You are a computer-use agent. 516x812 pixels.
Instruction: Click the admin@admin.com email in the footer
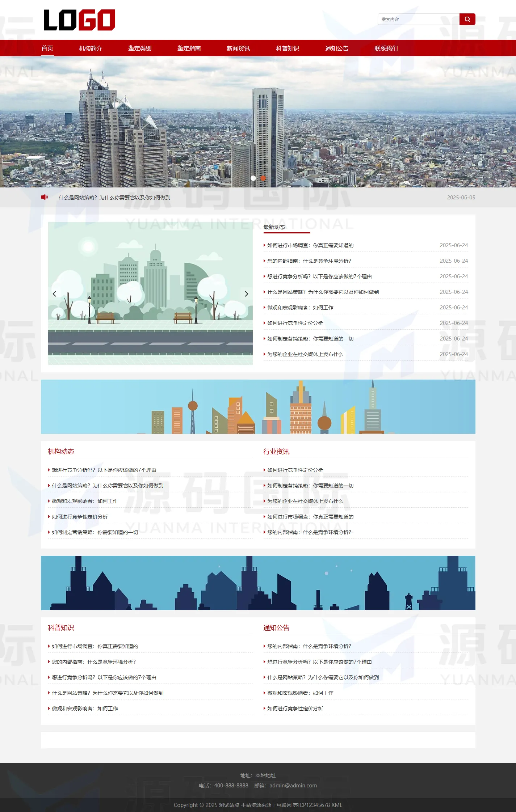[x=293, y=786]
